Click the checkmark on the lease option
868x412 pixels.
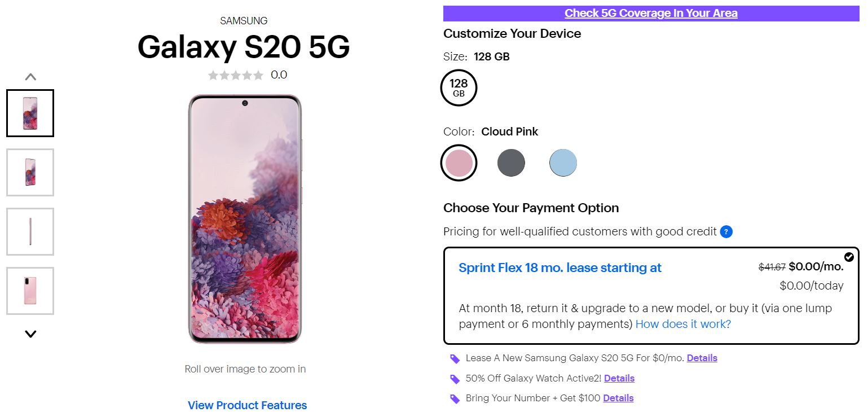tap(849, 257)
